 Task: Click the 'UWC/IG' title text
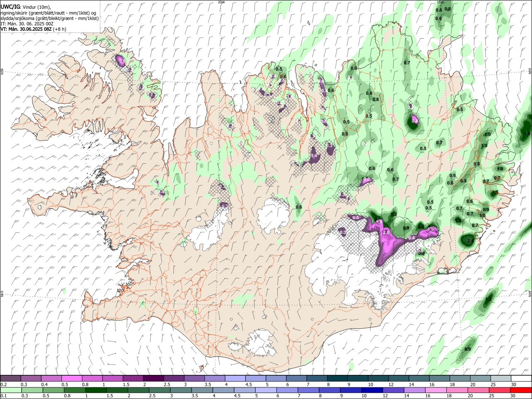pos(10,7)
